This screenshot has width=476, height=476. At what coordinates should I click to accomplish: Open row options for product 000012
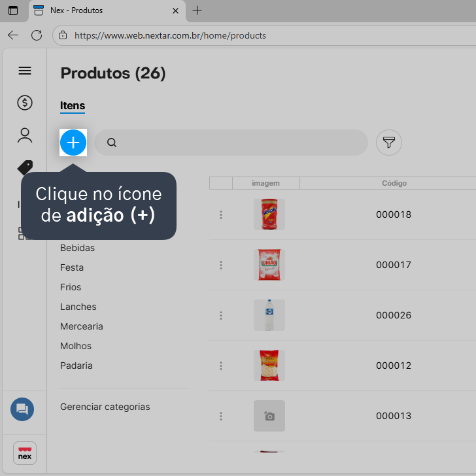pos(221,365)
